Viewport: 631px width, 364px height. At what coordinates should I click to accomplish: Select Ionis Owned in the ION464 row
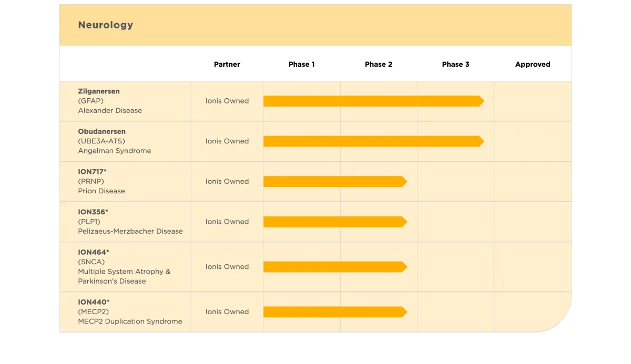(227, 267)
